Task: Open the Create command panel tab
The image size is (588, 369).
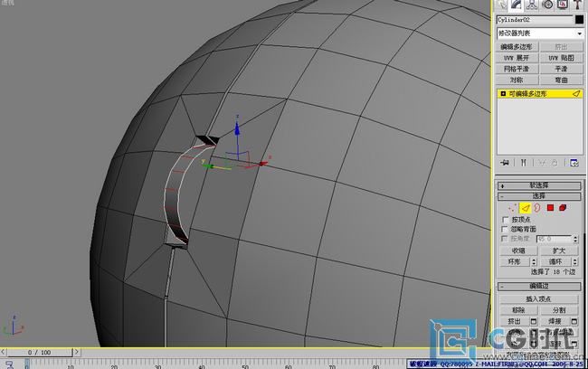Action: point(502,5)
